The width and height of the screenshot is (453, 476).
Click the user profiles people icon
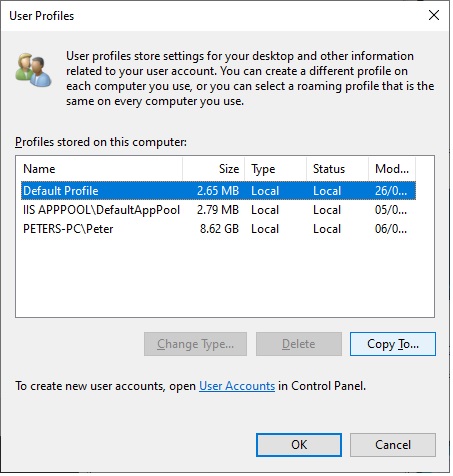pyautogui.click(x=34, y=70)
